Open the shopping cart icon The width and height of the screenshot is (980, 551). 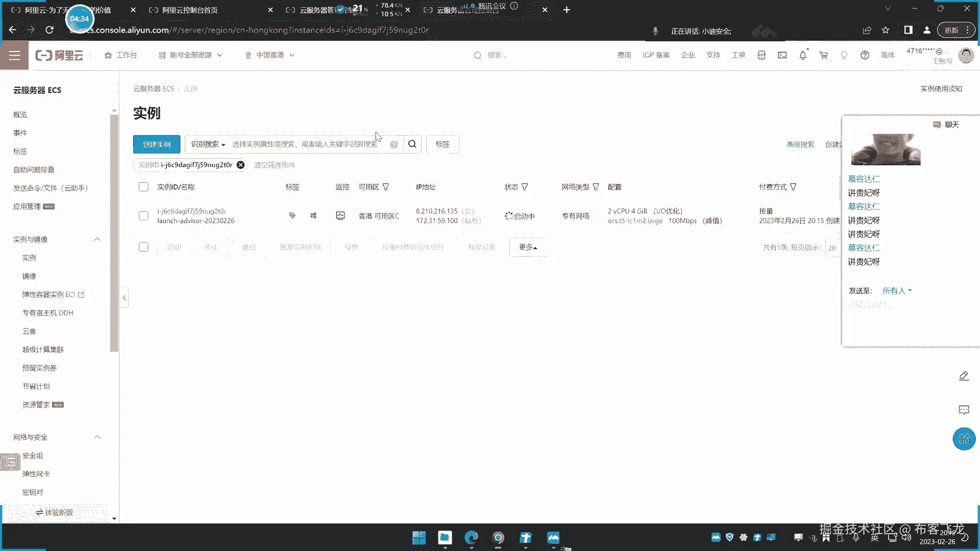click(823, 55)
